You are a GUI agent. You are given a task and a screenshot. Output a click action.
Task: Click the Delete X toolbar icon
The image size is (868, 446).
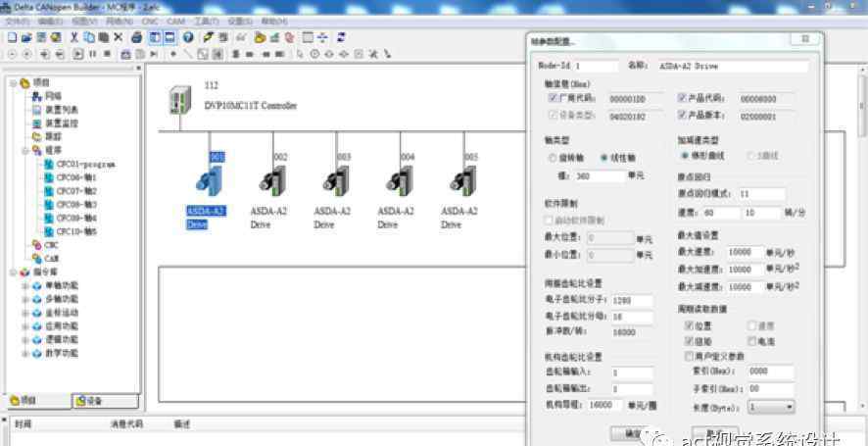118,37
